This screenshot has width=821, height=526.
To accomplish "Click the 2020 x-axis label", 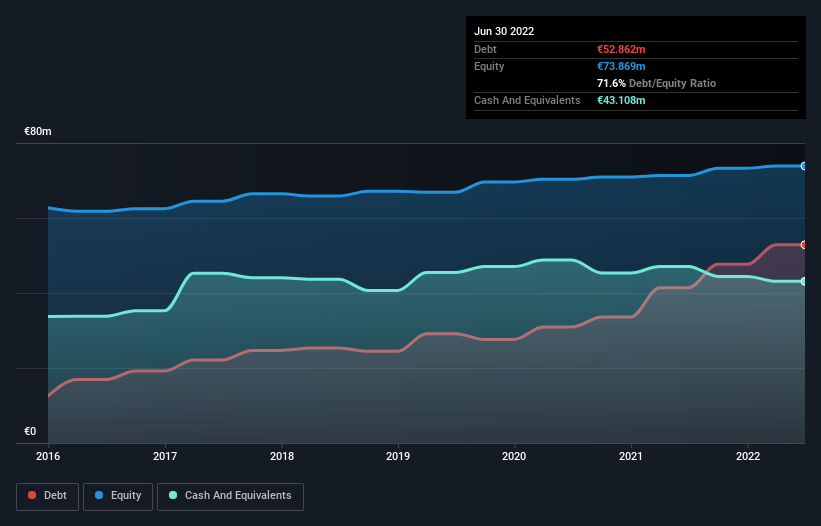I will tap(514, 456).
